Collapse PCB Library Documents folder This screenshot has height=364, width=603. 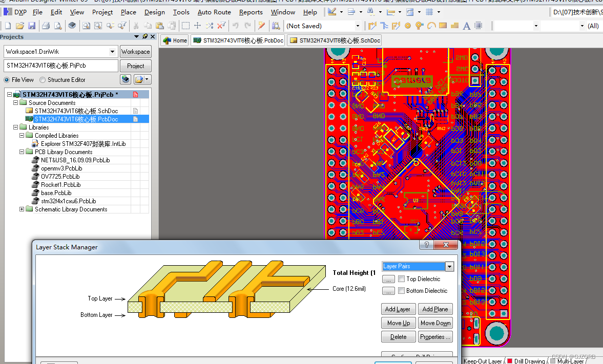pyautogui.click(x=22, y=152)
